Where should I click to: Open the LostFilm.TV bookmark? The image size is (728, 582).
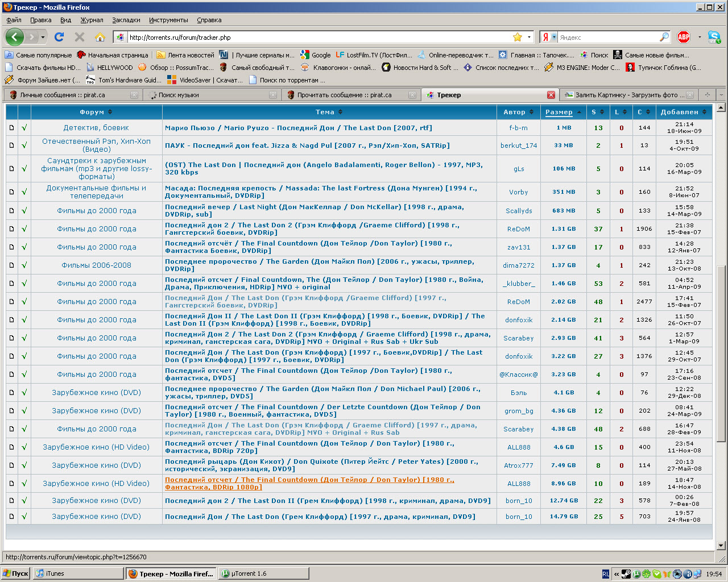tap(374, 55)
